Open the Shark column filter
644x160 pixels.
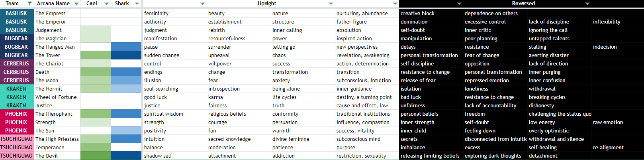point(137,4)
